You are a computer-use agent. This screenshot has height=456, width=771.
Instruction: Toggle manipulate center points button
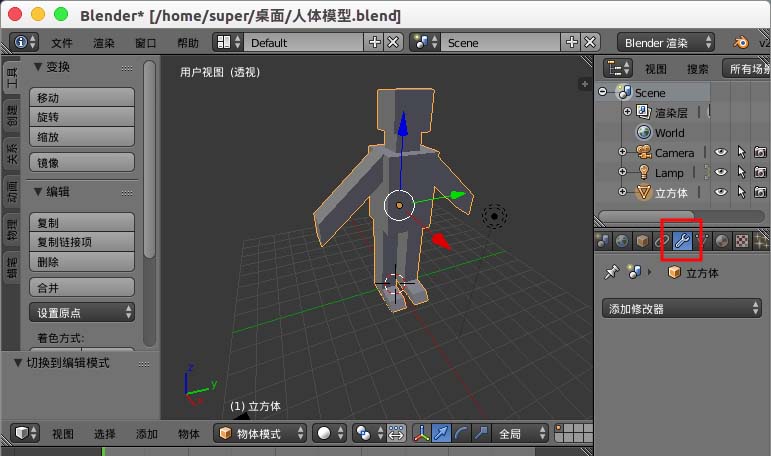pos(396,433)
